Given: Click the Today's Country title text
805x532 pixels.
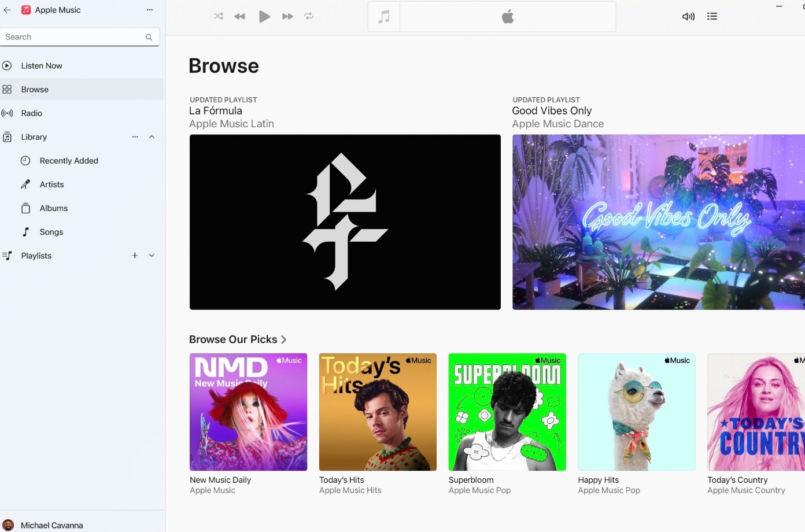Looking at the screenshot, I should [738, 480].
